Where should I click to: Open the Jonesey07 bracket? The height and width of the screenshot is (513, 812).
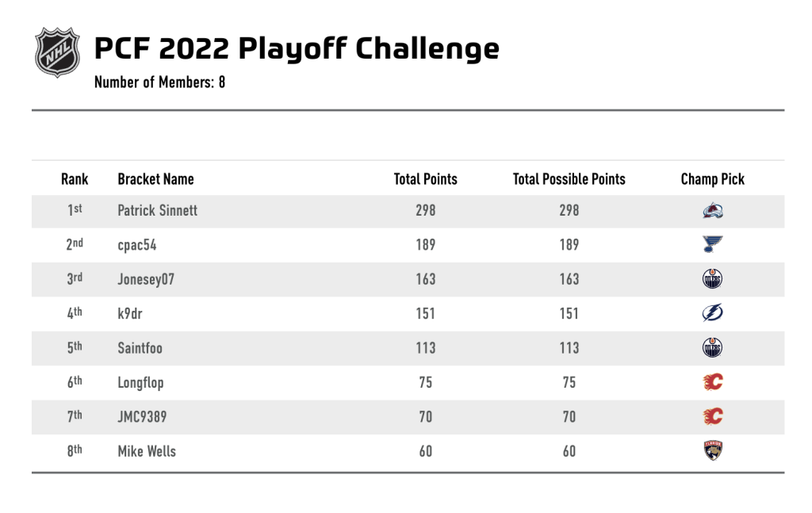pyautogui.click(x=146, y=280)
